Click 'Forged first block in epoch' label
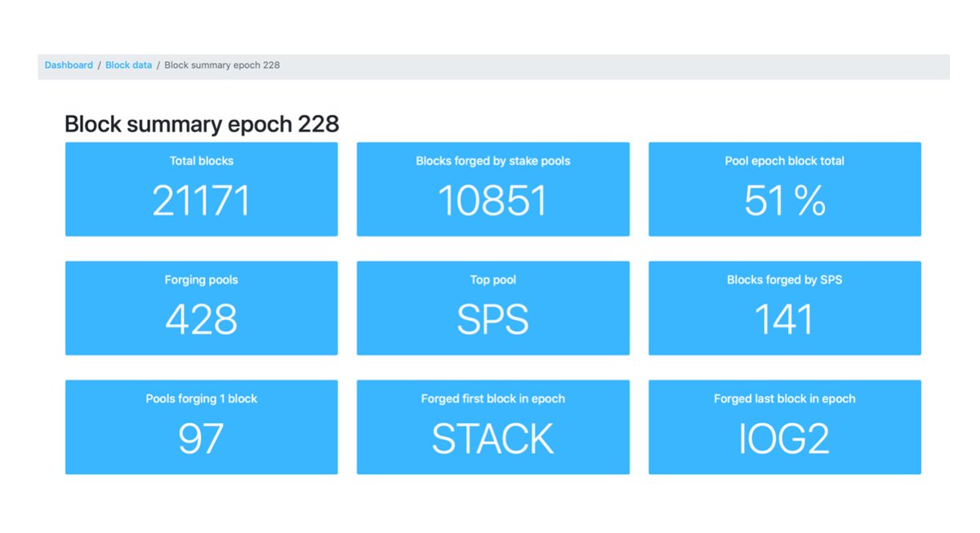 [493, 399]
